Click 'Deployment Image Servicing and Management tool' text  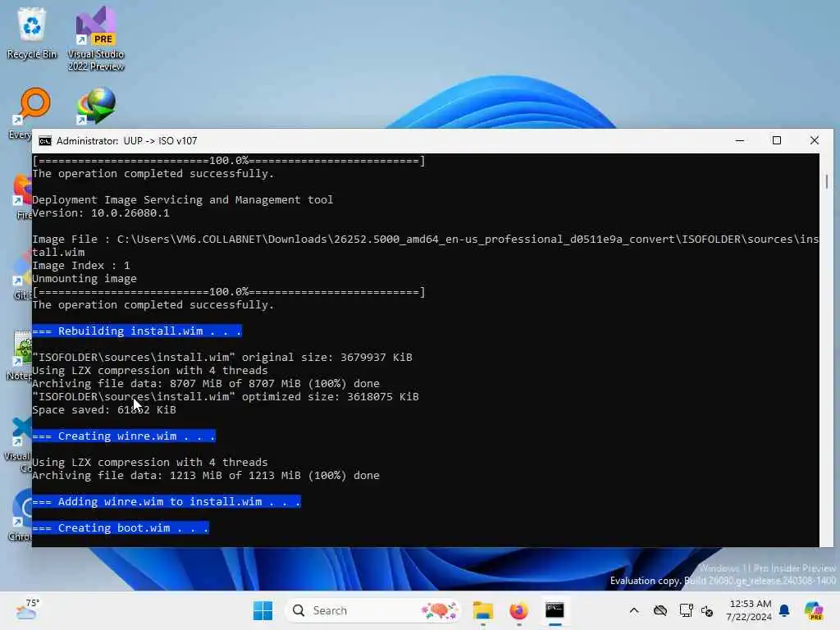(x=183, y=200)
